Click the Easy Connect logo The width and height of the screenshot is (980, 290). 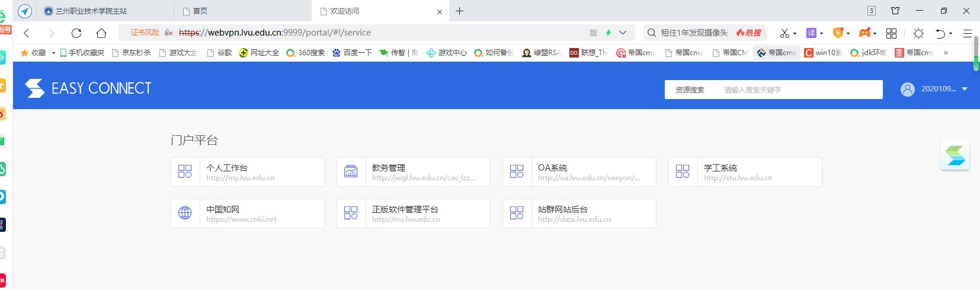[x=88, y=89]
